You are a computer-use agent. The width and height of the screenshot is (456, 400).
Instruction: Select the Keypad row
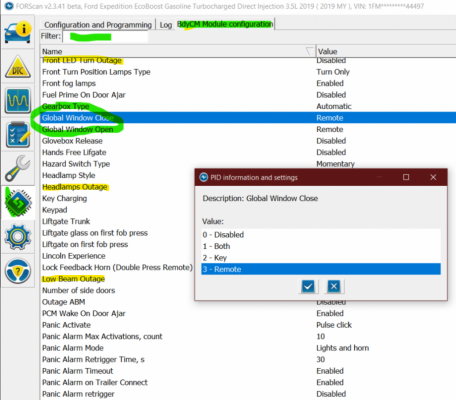click(117, 210)
